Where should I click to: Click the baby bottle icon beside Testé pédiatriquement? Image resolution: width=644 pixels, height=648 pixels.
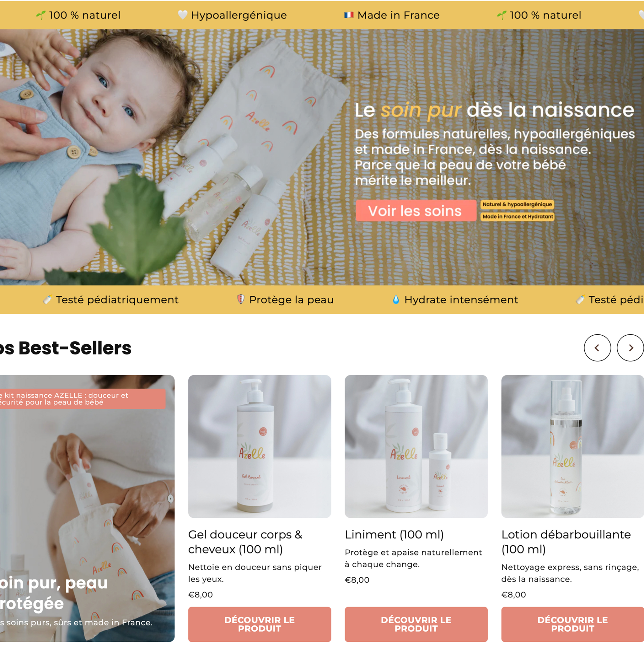(x=47, y=300)
